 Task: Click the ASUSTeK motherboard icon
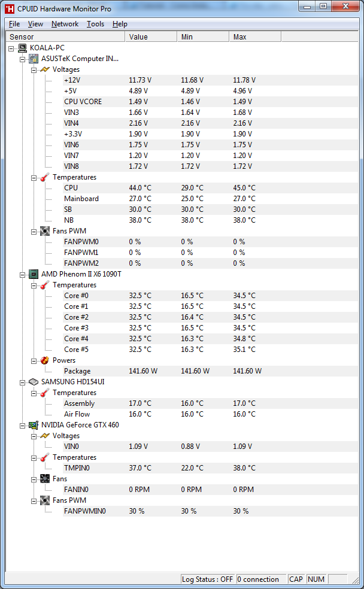coord(34,59)
